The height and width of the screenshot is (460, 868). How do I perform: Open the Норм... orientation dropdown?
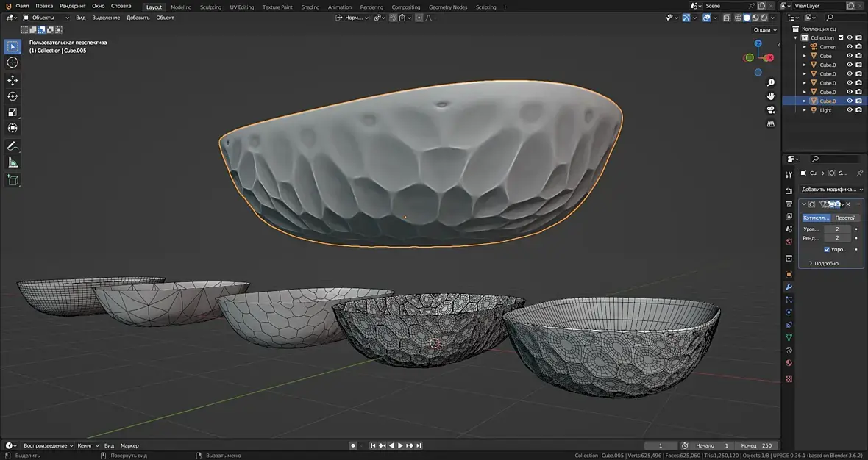352,18
